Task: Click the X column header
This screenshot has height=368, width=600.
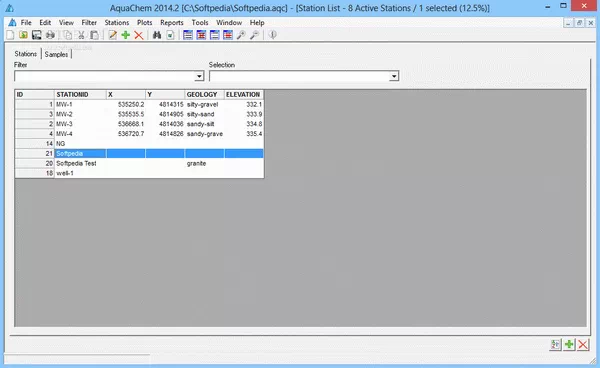Action: pyautogui.click(x=126, y=94)
